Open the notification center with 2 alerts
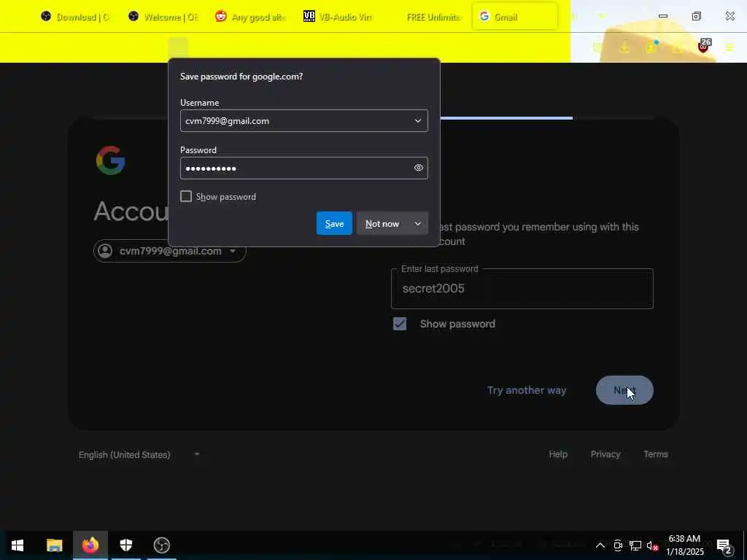Screen dimensions: 747x560 click(724, 545)
